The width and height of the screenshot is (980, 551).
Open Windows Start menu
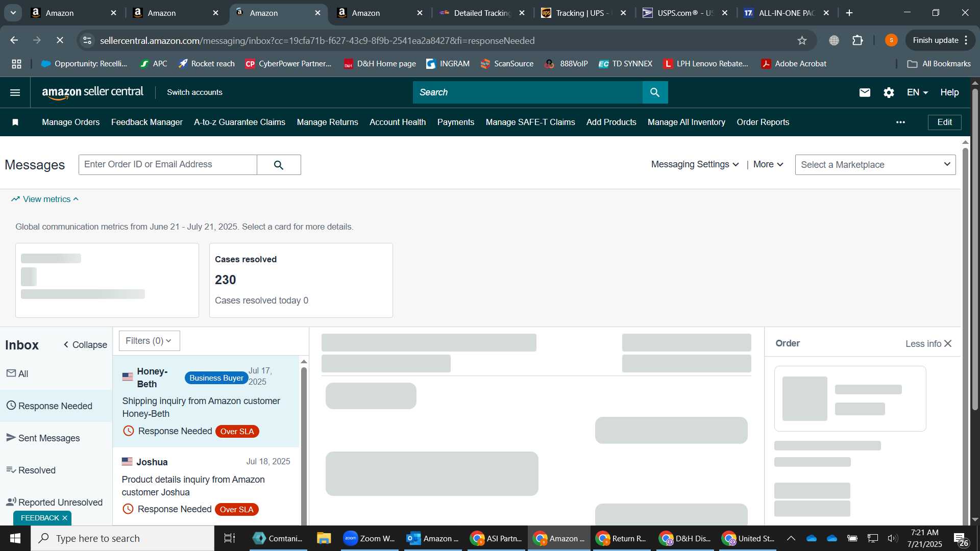click(15, 538)
